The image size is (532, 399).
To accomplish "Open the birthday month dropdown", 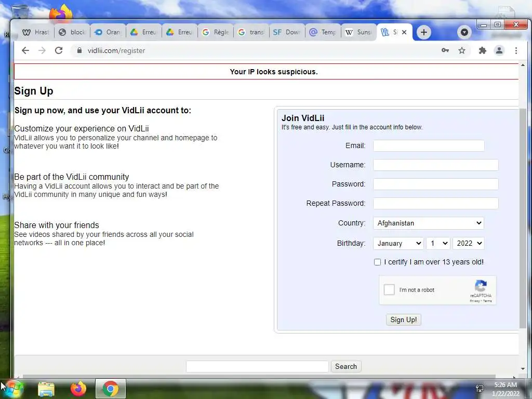I will [x=398, y=243].
